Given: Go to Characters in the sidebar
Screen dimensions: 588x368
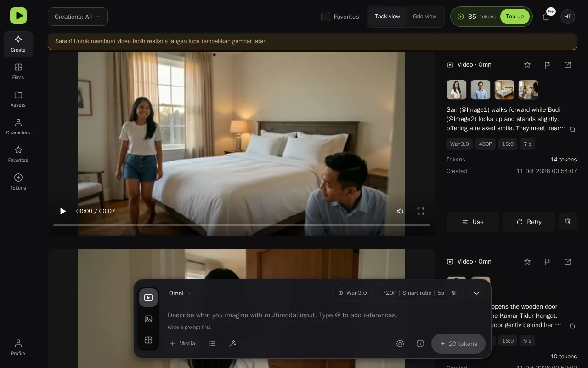Looking at the screenshot, I should [x=18, y=127].
